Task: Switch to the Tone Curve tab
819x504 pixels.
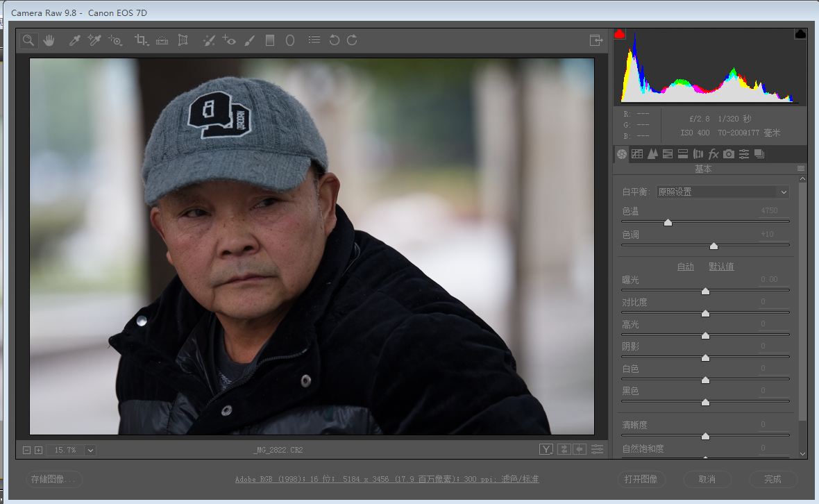Action: tap(636, 154)
